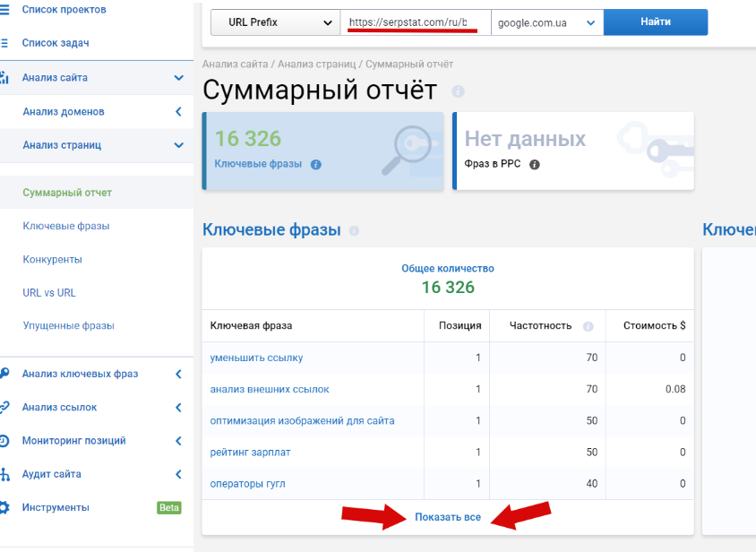Click the clock icon beside Мониторинг позиций
Screen dimensions: 756x552
click(4, 441)
